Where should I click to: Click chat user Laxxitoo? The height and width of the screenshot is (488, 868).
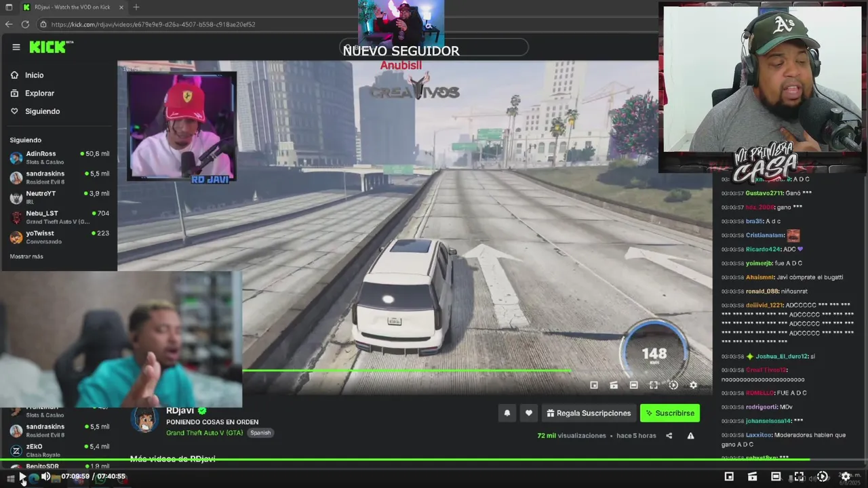(x=758, y=435)
